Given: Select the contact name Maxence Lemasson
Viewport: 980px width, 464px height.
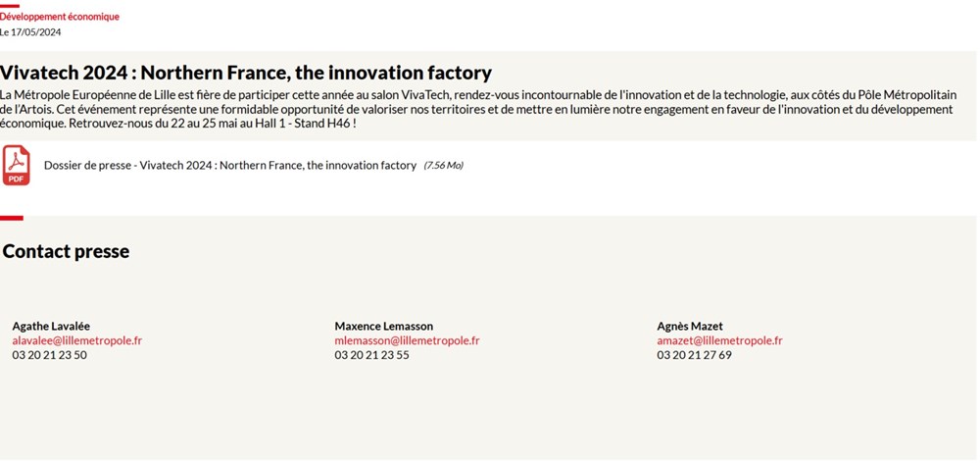Looking at the screenshot, I should 384,327.
